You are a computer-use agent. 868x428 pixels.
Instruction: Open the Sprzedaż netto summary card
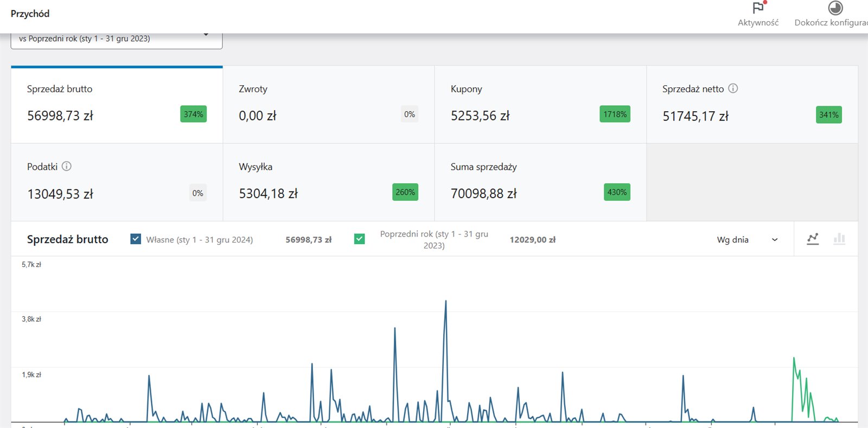click(752, 105)
